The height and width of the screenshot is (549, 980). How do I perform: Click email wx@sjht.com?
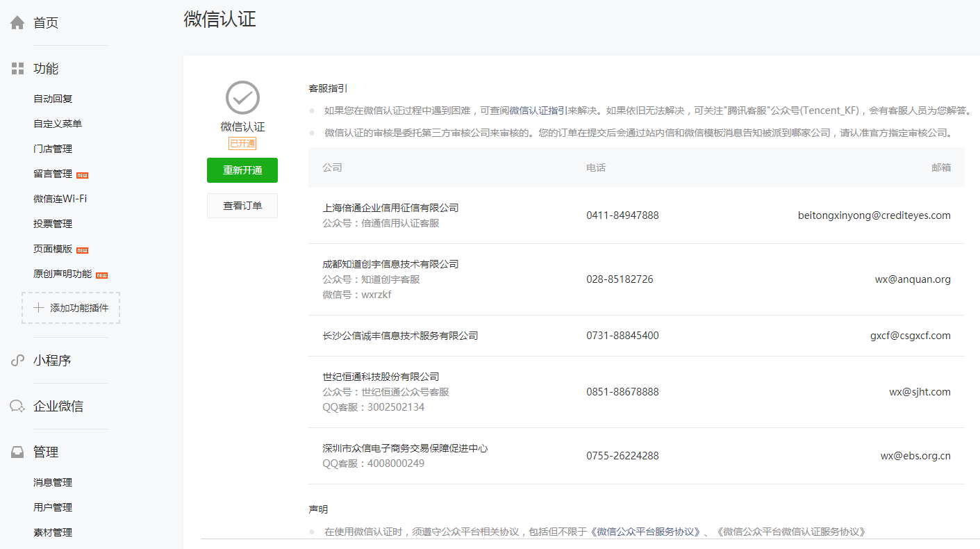coord(920,392)
